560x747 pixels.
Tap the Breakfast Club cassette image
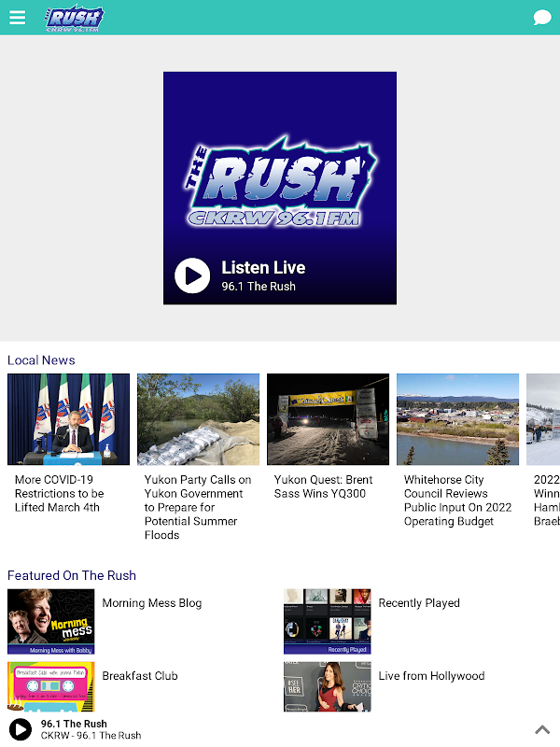(x=51, y=686)
